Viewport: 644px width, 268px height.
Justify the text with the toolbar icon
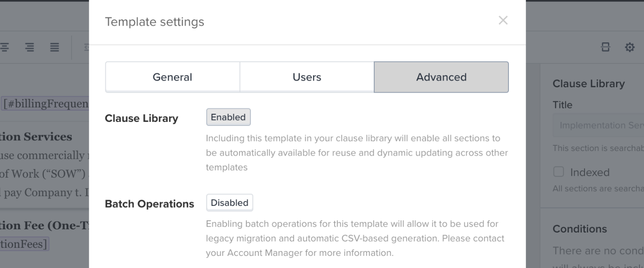click(x=54, y=47)
